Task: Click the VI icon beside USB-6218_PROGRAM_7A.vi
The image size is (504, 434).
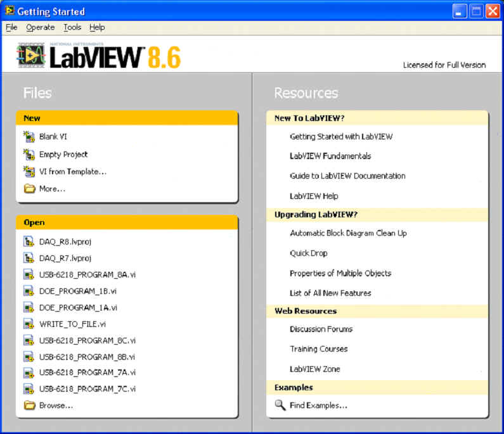Action: click(x=29, y=373)
